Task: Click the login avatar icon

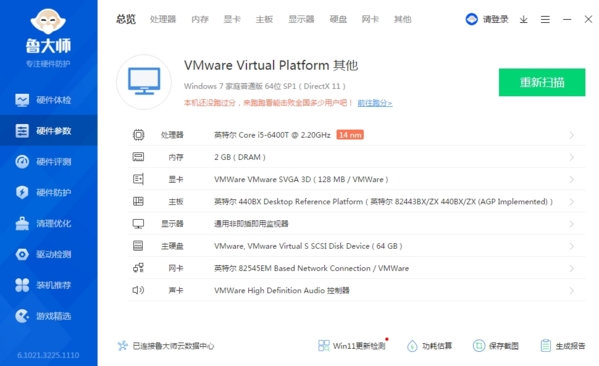Action: pyautogui.click(x=472, y=19)
